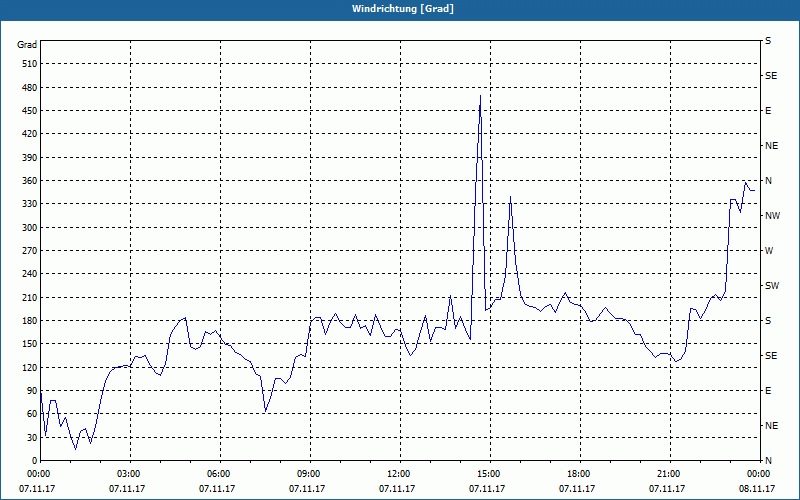Select the 300 y-axis tick label
Image resolution: width=800 pixels, height=500 pixels.
pyautogui.click(x=31, y=228)
